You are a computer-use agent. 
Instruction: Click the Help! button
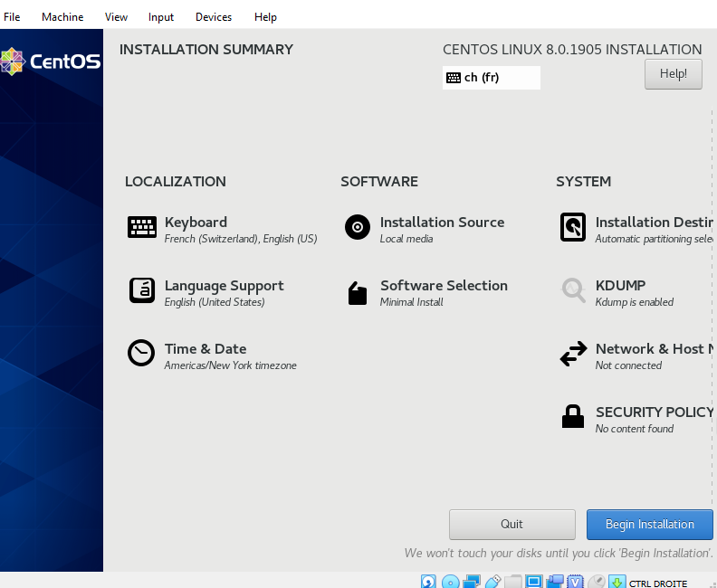(673, 74)
